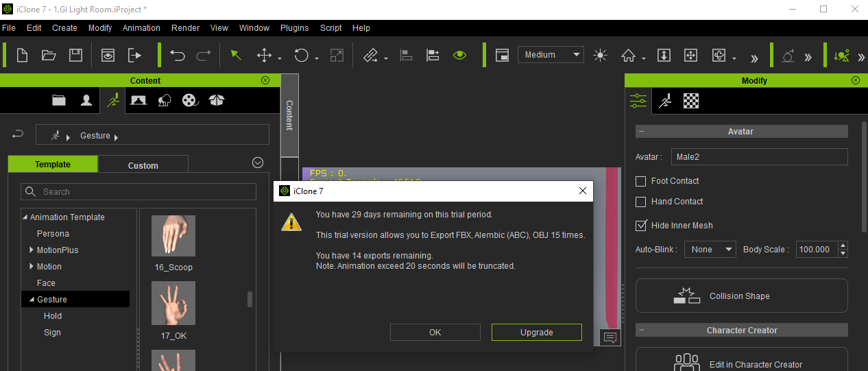The width and height of the screenshot is (868, 371).
Task: Click the Save project disk icon
Action: pos(76,56)
